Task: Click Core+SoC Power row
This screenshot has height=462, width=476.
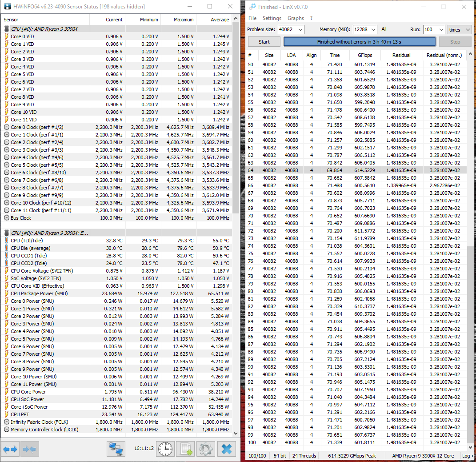Action: coord(117,407)
